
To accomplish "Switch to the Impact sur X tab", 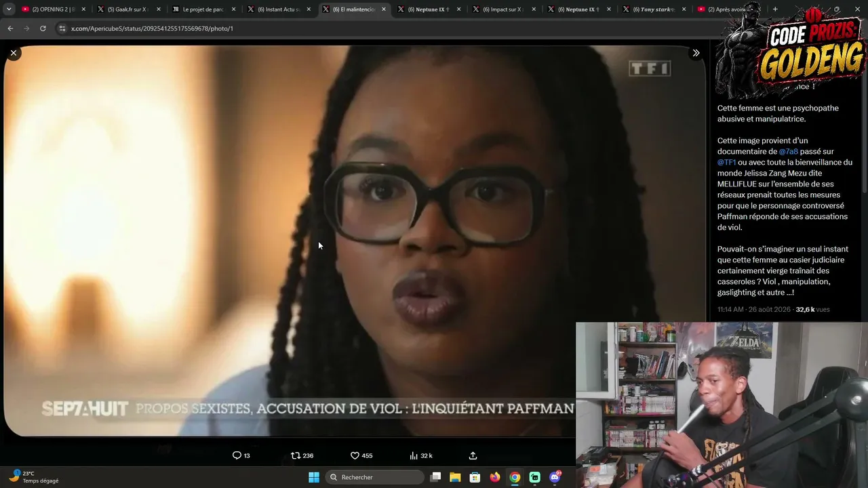I will [x=504, y=9].
